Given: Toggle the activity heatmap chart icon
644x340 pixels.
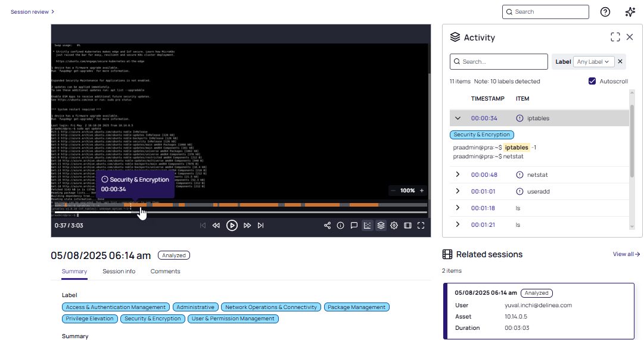Looking at the screenshot, I should [367, 226].
